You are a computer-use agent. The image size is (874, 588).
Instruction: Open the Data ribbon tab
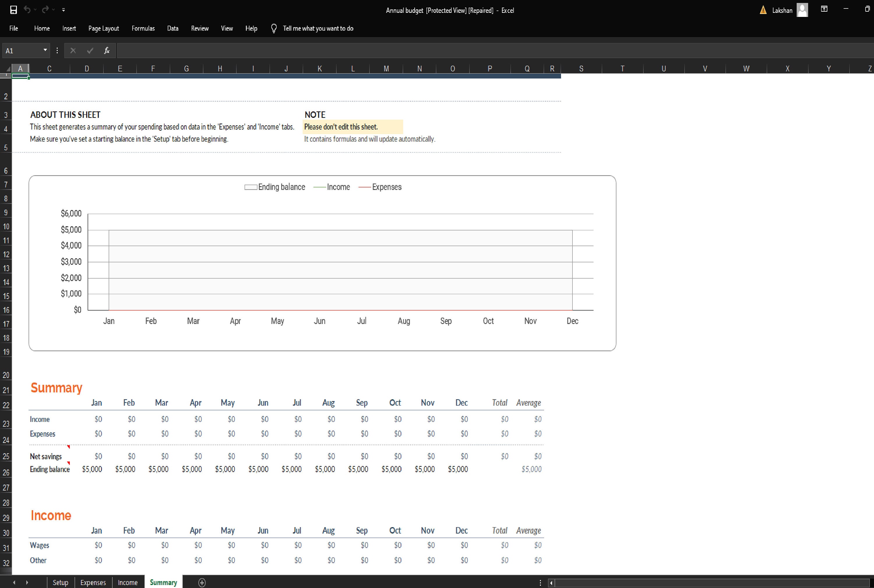pyautogui.click(x=173, y=29)
